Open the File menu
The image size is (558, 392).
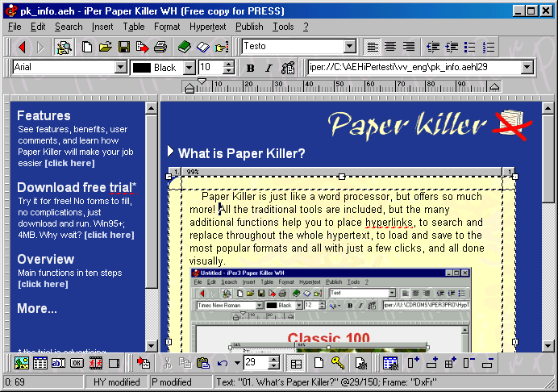(x=15, y=27)
